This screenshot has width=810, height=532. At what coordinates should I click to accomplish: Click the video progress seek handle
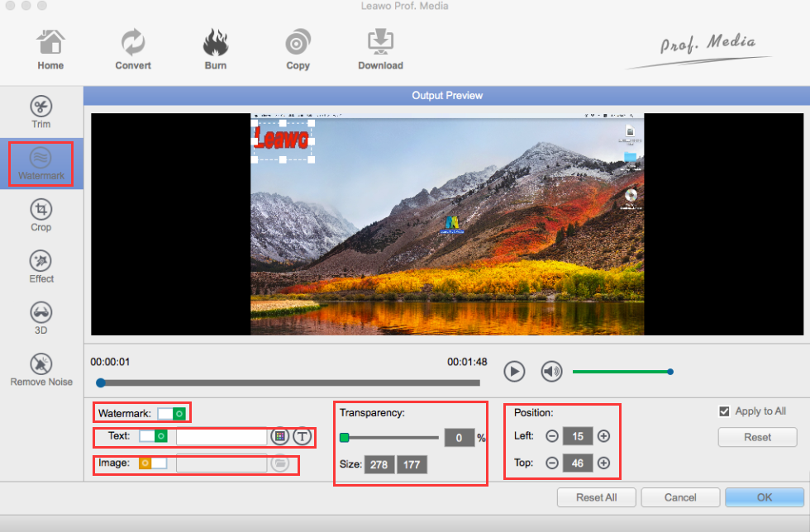(x=101, y=382)
